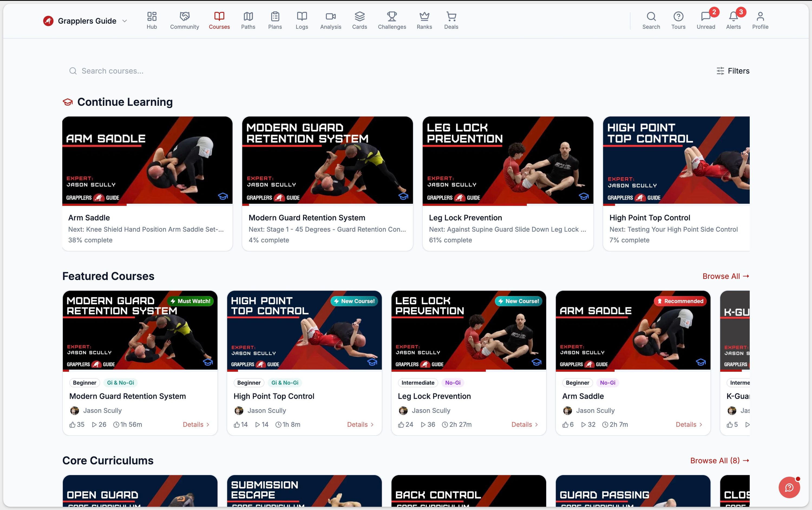Open Deals shopping cart icon
The height and width of the screenshot is (510, 812).
pos(451,16)
